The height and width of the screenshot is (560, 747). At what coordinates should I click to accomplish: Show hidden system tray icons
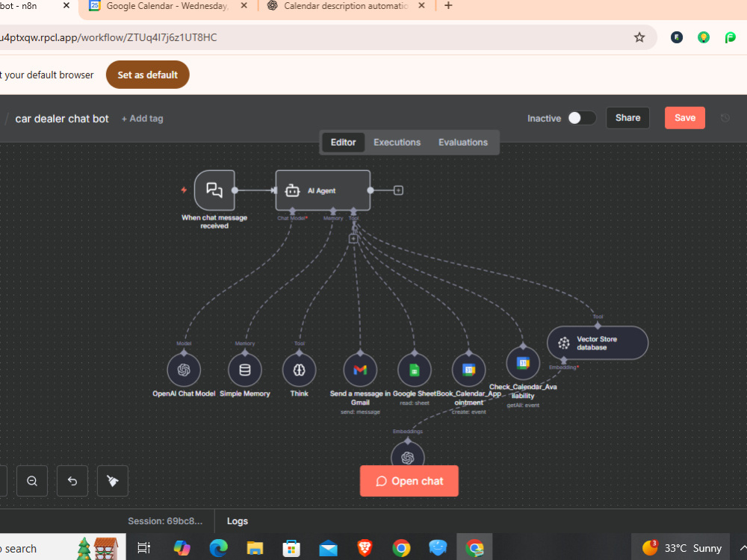[743, 548]
